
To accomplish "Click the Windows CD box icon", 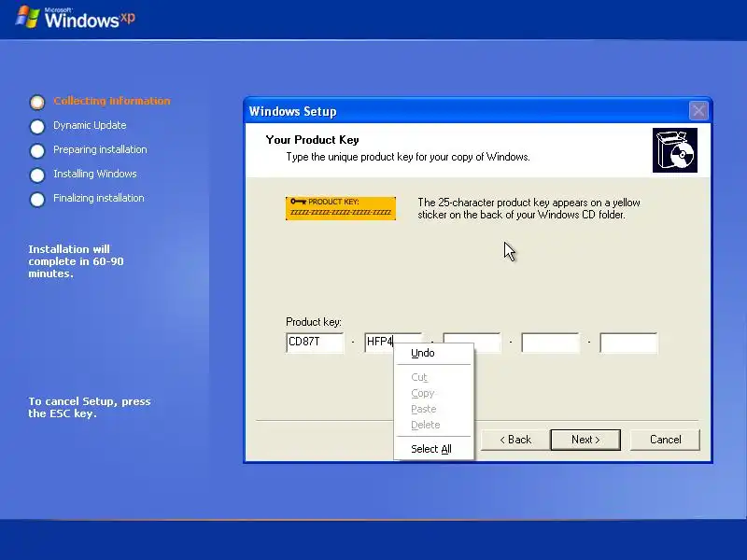I will click(x=674, y=150).
